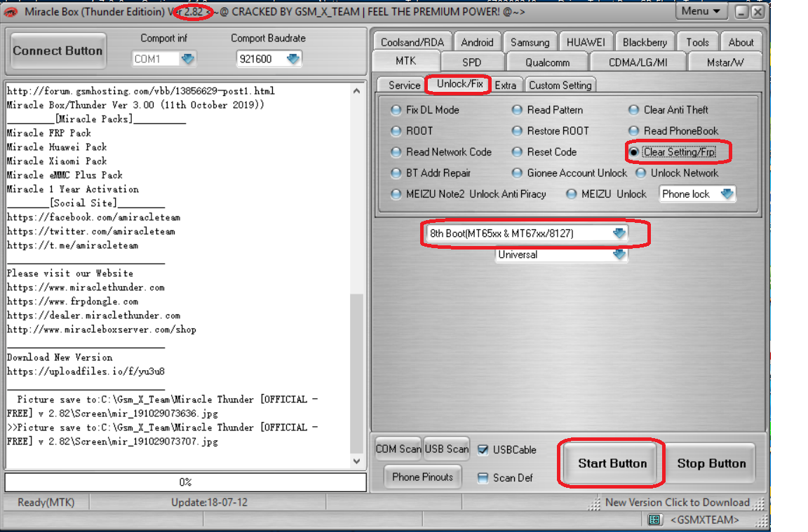Click the log panel scrollbar down arrow

click(x=357, y=461)
